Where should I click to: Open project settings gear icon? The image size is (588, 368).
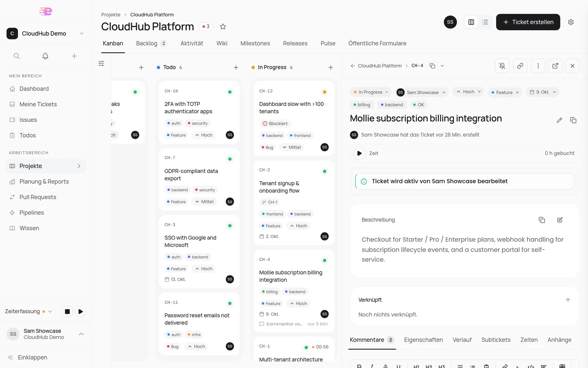[x=571, y=22]
